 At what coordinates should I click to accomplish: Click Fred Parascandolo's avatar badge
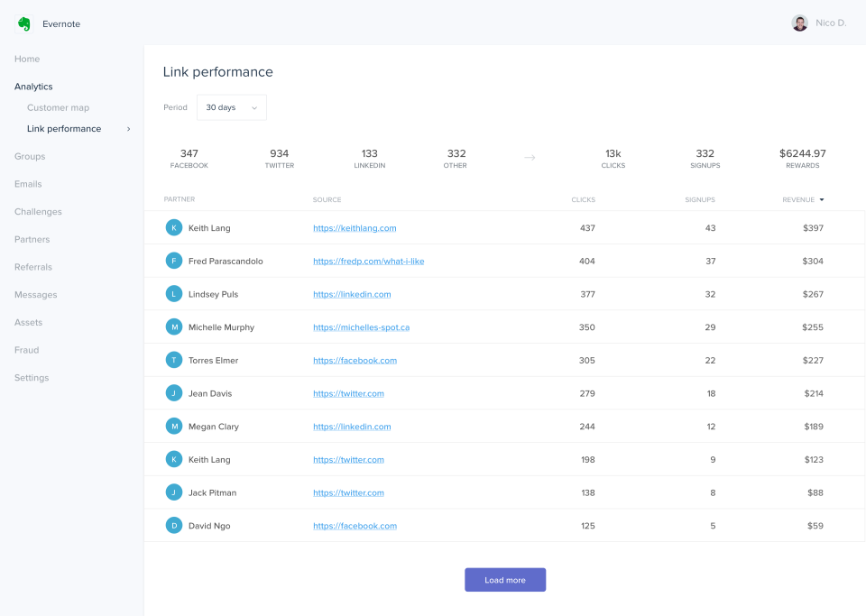pos(174,262)
